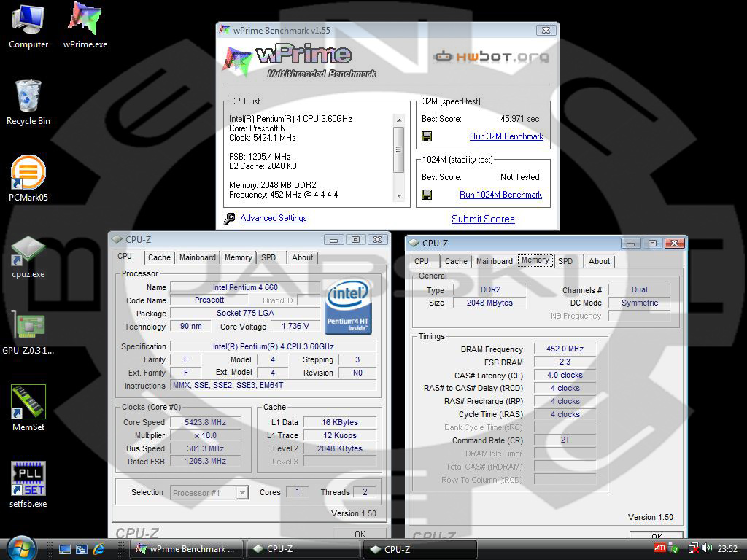Click the save icon next to Run 1024M Benchmark
Image resolution: width=747 pixels, height=560 pixels.
pyautogui.click(x=427, y=195)
